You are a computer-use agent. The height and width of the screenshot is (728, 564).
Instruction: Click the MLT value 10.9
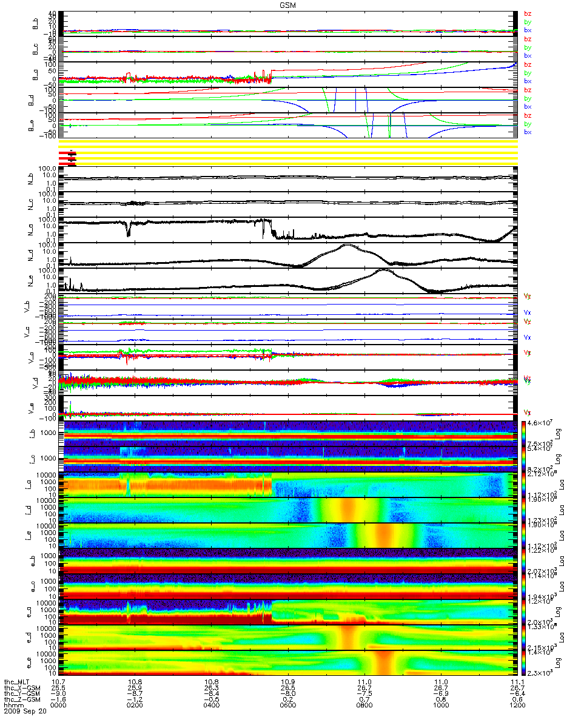287,681
